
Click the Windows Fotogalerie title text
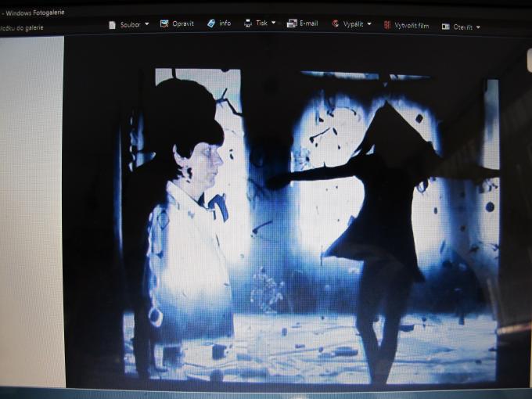(x=35, y=13)
